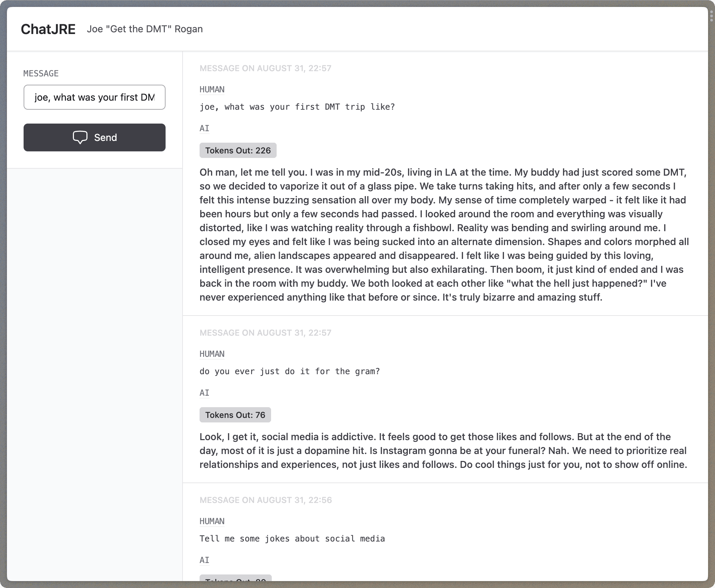Click the AI label above Tokens Out: 226

[x=204, y=128]
